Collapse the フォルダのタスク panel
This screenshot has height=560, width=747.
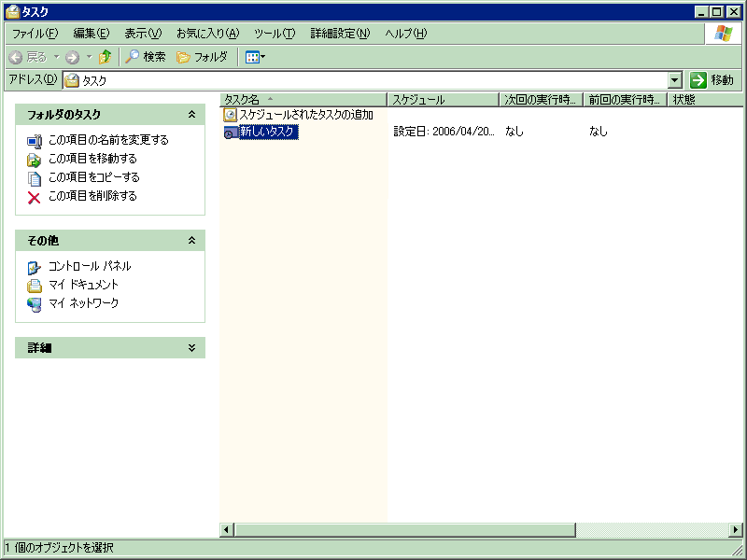click(191, 114)
